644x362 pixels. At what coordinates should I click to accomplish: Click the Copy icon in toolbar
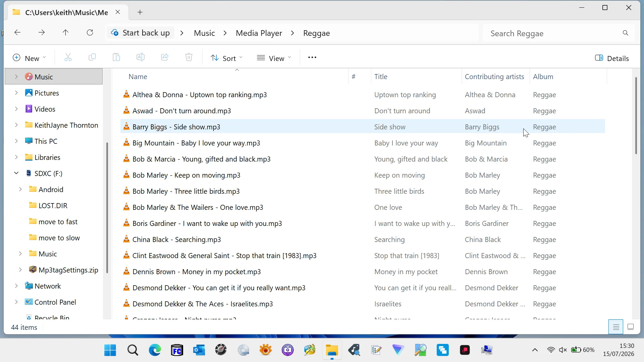[92, 58]
